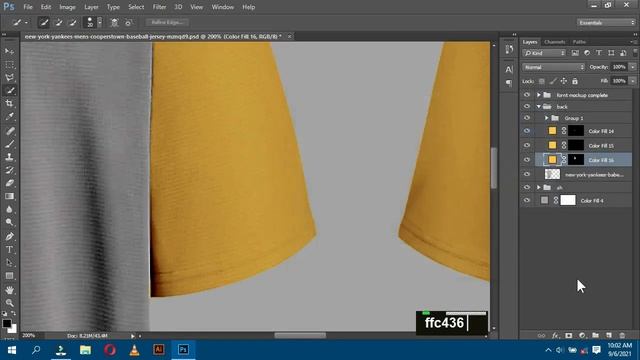640x360 pixels.
Task: Open the Layer menu
Action: pyautogui.click(x=91, y=7)
